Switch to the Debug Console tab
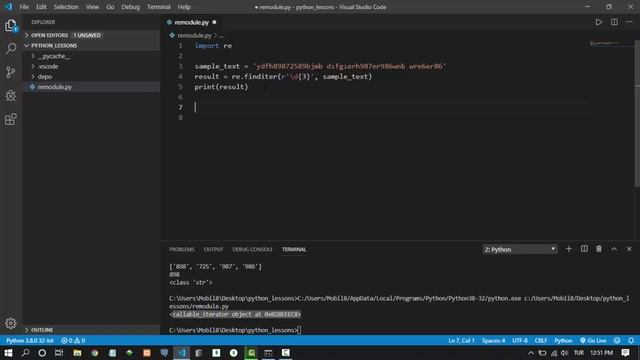Screen dimensions: 640x360 pyautogui.click(x=252, y=249)
